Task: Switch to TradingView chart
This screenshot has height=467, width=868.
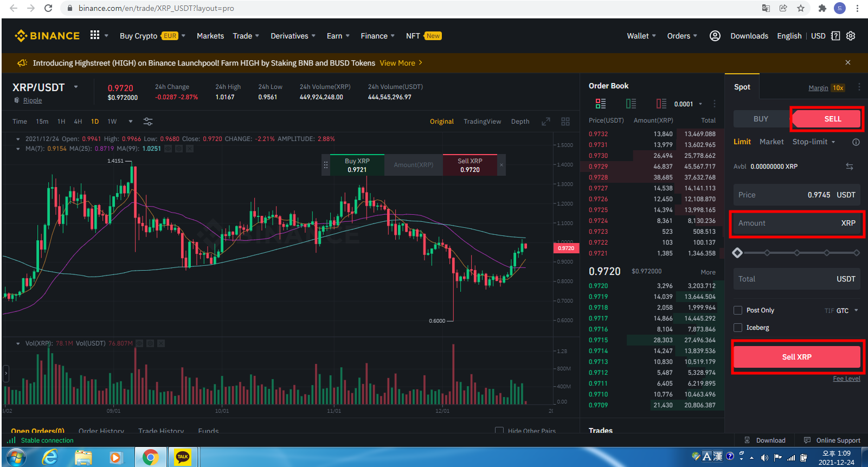Action: click(x=482, y=121)
